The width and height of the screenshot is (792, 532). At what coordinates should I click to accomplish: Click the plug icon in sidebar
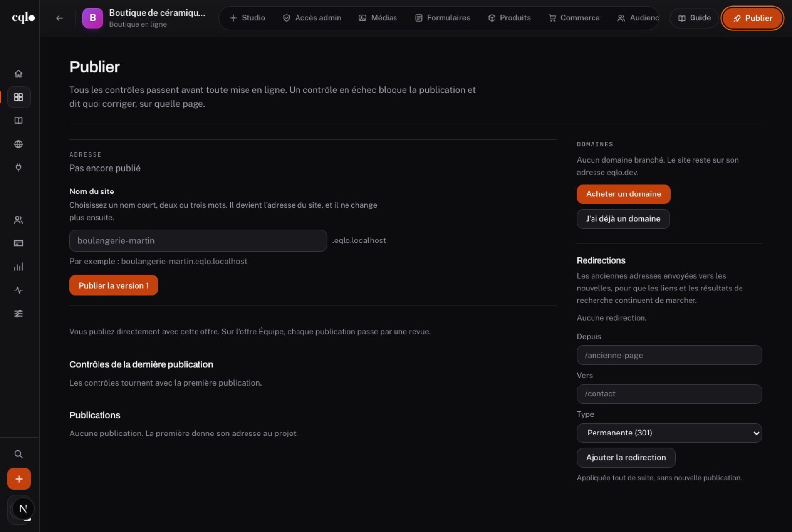pyautogui.click(x=19, y=167)
